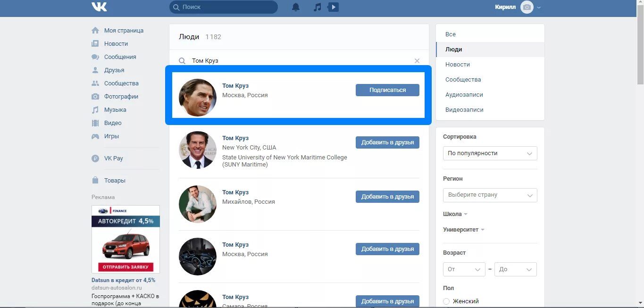Viewport: 644px width, 308px height.
Task: Click the video play icon in header
Action: coord(333,7)
